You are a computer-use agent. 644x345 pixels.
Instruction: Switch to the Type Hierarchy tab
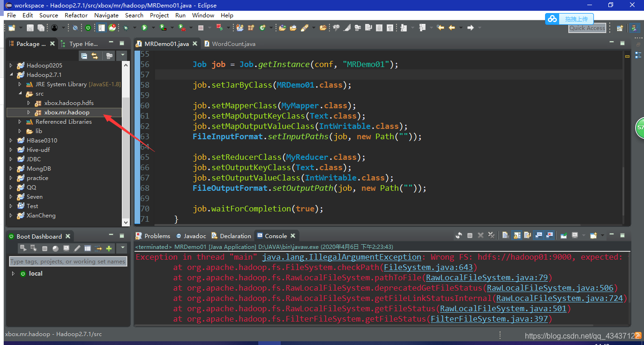pos(80,44)
